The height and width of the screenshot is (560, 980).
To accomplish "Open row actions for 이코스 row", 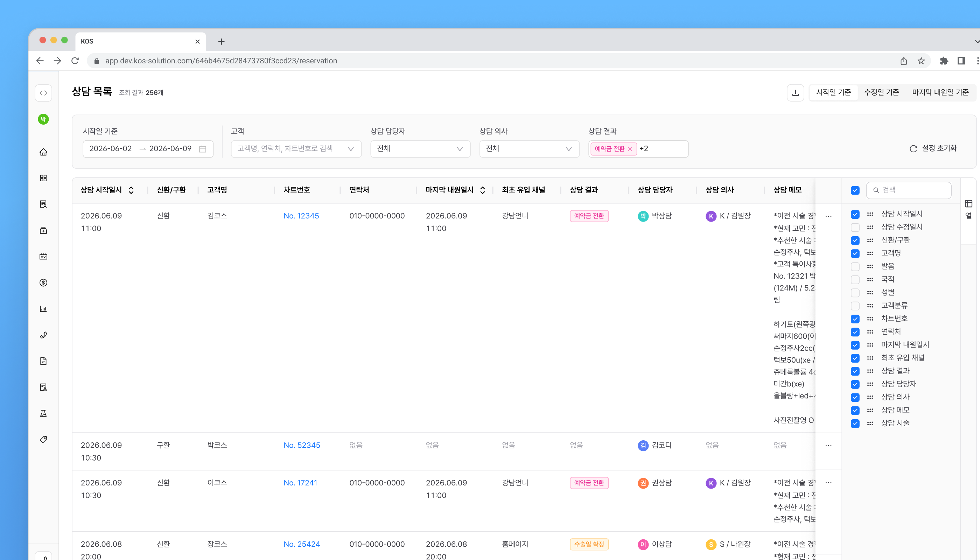I will tap(828, 482).
